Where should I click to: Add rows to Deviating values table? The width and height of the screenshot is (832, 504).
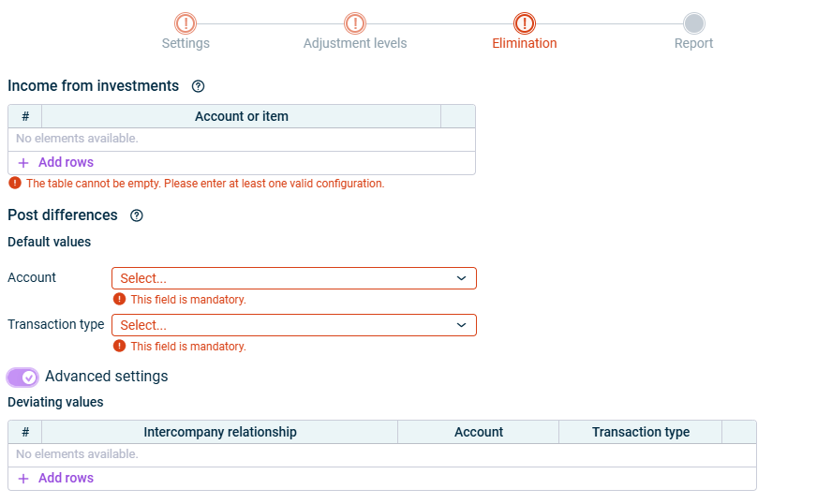coord(66,479)
